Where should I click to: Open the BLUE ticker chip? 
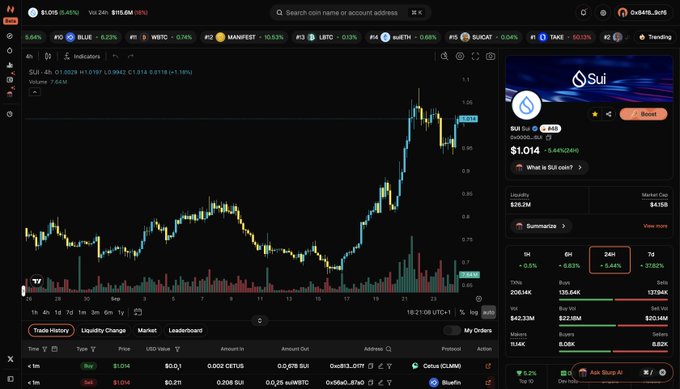point(85,37)
